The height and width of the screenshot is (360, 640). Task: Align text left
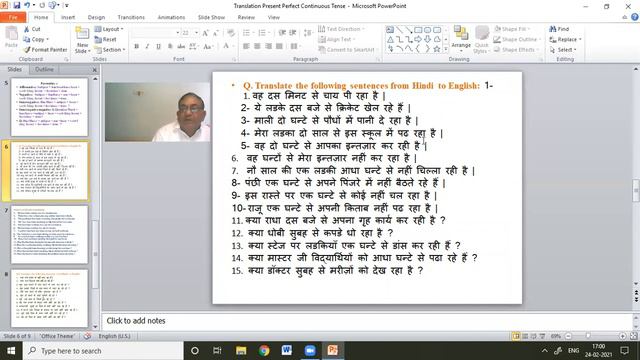pos(246,47)
